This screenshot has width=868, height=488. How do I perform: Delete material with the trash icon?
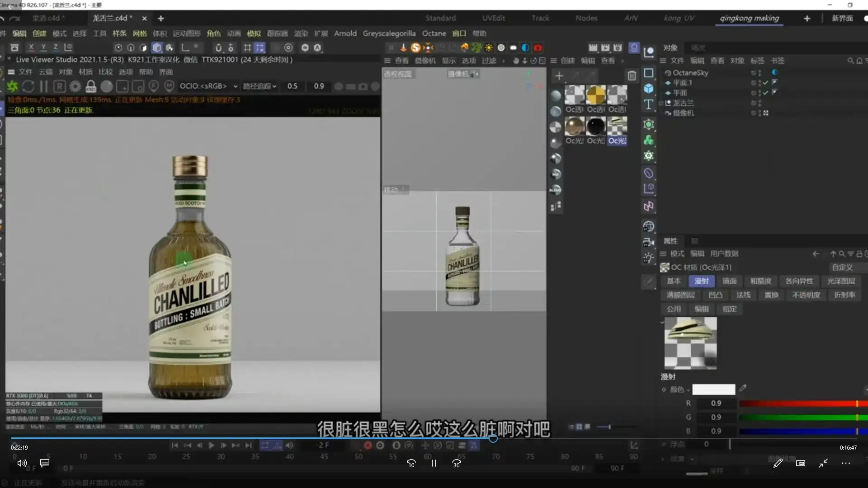[632, 76]
